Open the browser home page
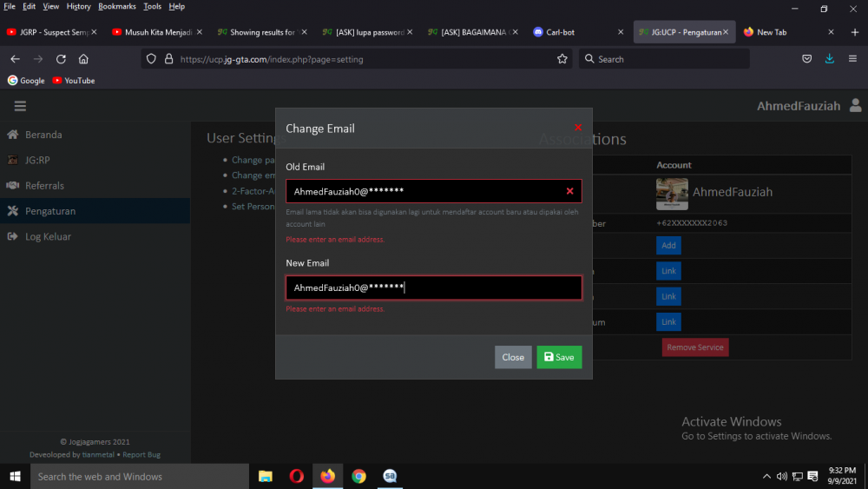 tap(83, 59)
